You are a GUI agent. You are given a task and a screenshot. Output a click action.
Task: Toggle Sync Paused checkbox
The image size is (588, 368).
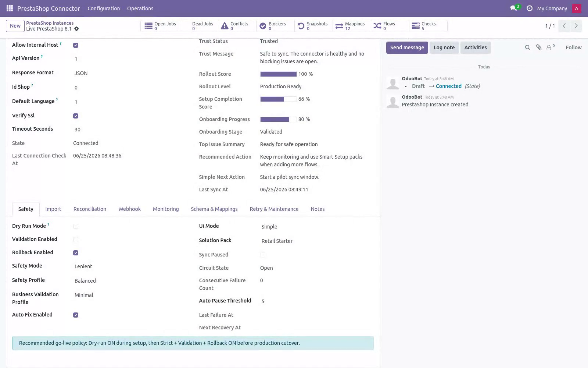[x=263, y=255]
